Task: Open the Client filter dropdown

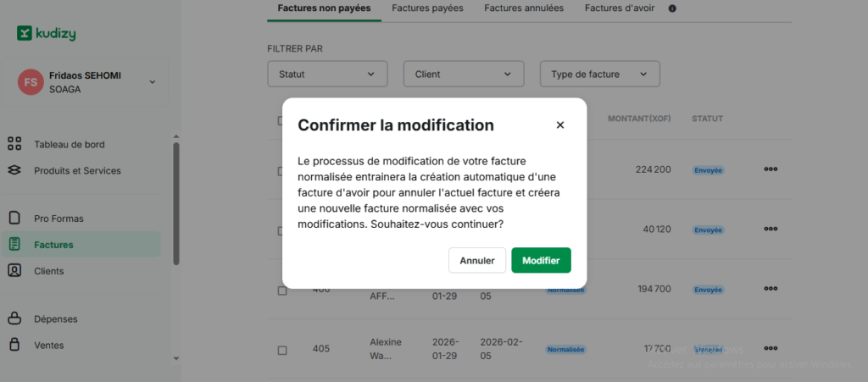Action: [x=463, y=75]
